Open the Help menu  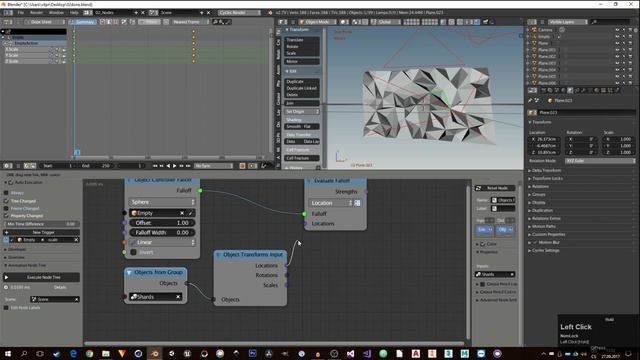(x=74, y=13)
